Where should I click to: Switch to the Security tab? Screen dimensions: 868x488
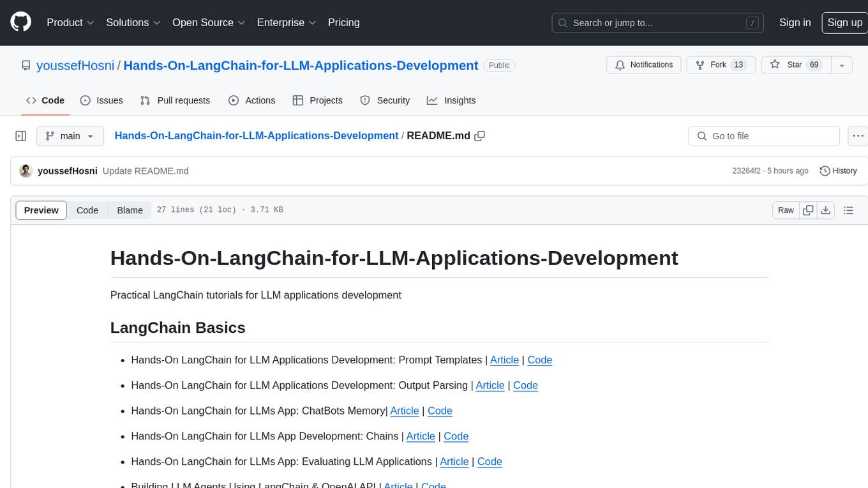(385, 100)
